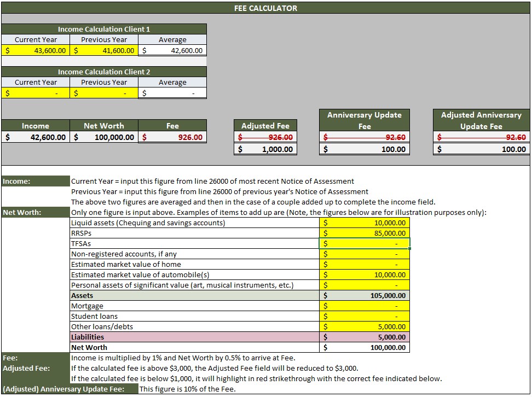This screenshot has width=532, height=397.
Task: Select Estimated market value of home amount
Action: [x=365, y=265]
